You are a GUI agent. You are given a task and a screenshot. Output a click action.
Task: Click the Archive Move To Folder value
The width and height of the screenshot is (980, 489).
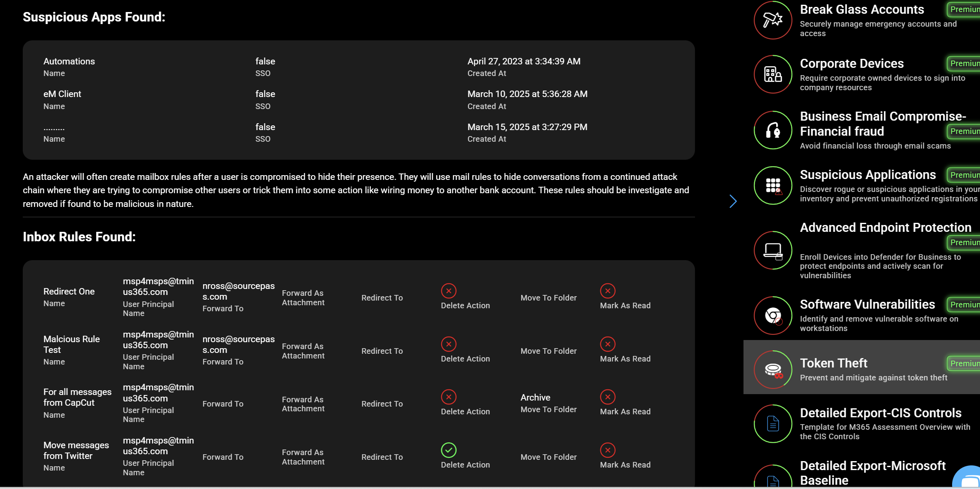coord(535,398)
